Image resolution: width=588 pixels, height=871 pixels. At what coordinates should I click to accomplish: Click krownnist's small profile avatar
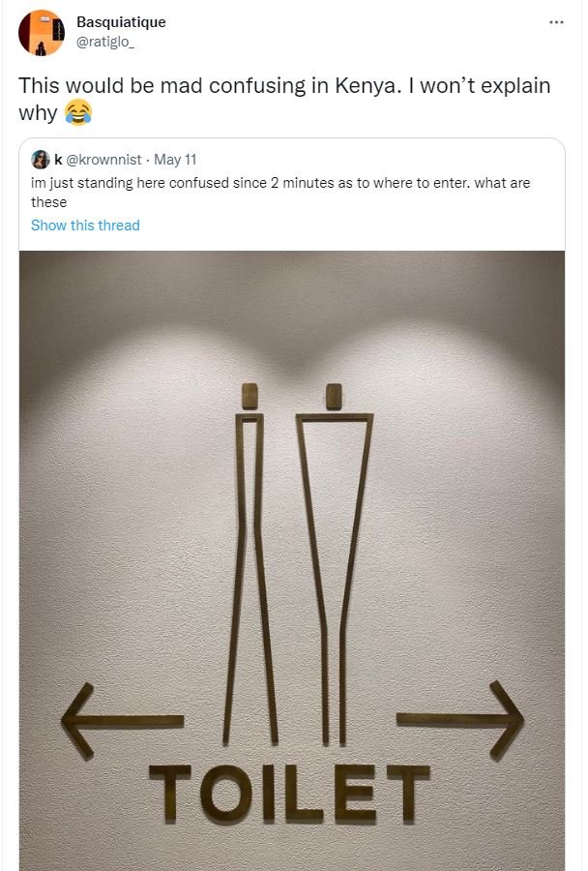pos(40,158)
